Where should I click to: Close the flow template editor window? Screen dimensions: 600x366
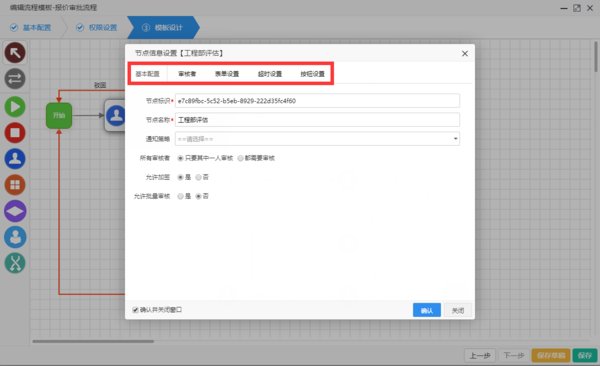590,8
